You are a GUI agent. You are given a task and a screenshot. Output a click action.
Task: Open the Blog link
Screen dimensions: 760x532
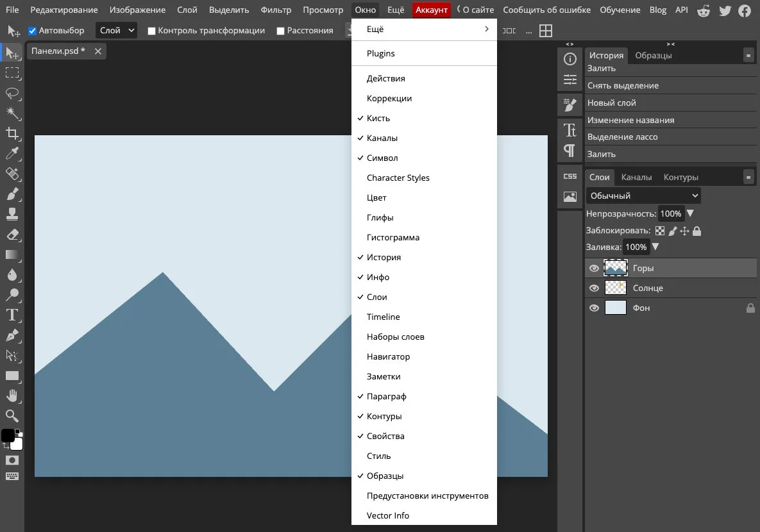[658, 10]
